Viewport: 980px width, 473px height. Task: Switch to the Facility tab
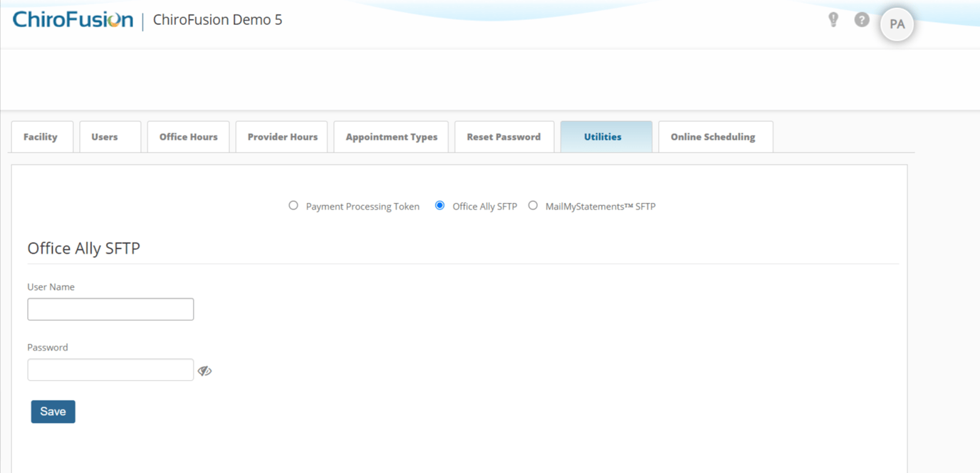pyautogui.click(x=42, y=137)
